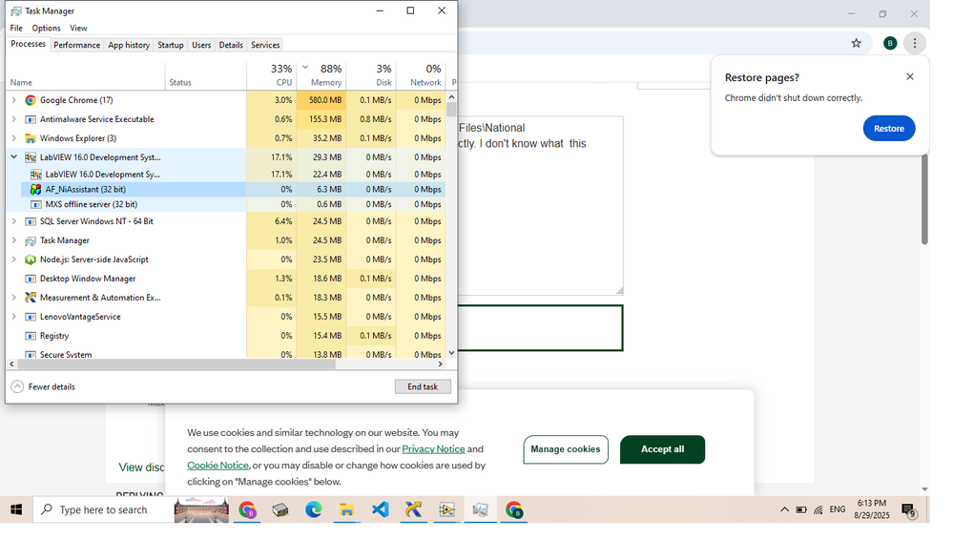Click Restore in the Restore pages popup
953x560 pixels.
click(x=888, y=128)
